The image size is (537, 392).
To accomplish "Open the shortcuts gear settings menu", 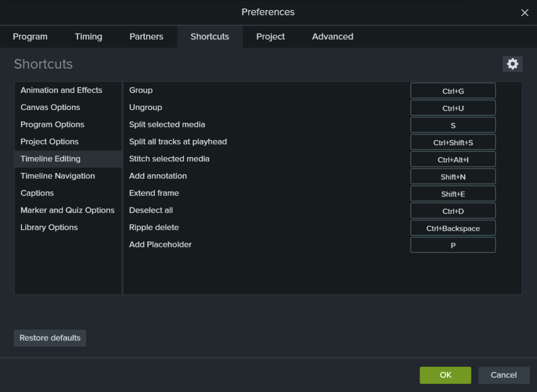I will coord(512,64).
